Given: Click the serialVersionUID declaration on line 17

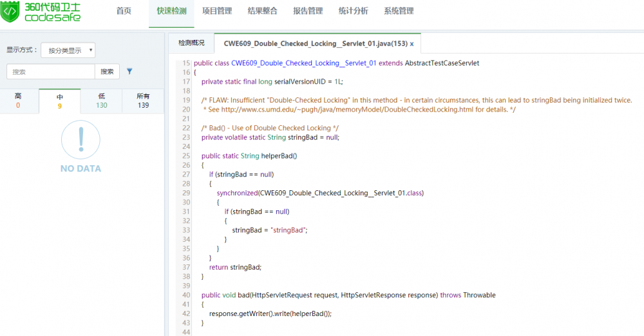Looking at the screenshot, I should coord(272,81).
